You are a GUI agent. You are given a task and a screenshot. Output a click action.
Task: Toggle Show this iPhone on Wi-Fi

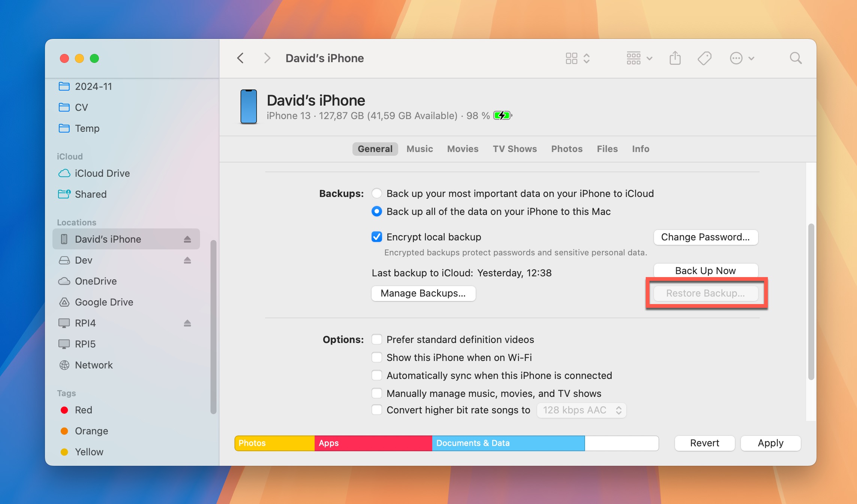[x=376, y=357]
